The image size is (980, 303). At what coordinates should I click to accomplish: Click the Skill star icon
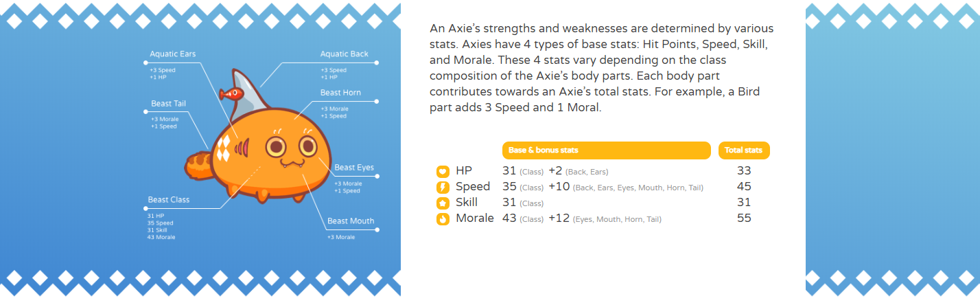[x=443, y=203]
